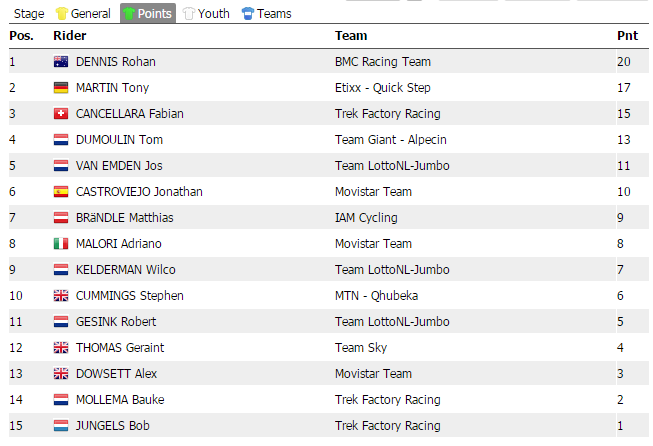Select the Teams classification tab

pyautogui.click(x=274, y=14)
